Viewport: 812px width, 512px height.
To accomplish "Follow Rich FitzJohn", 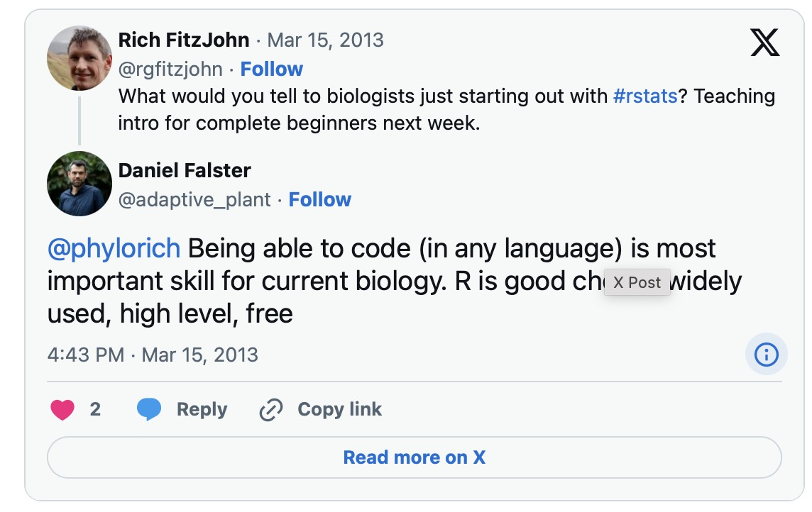I will (x=272, y=69).
